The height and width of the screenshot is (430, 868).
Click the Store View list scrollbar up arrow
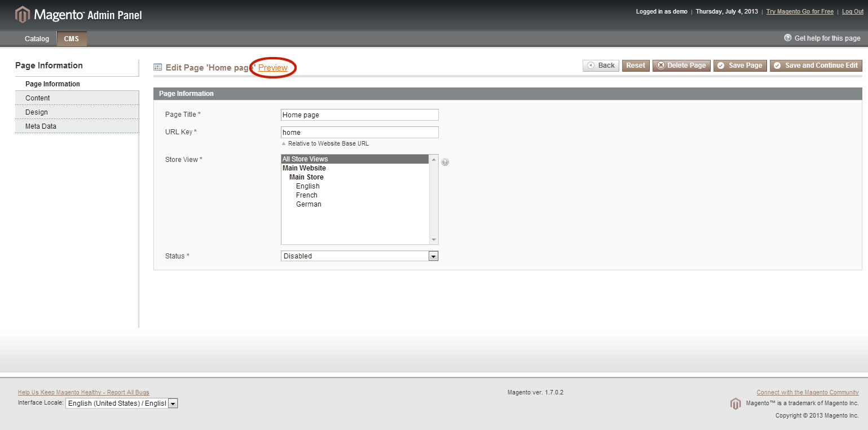coord(434,159)
